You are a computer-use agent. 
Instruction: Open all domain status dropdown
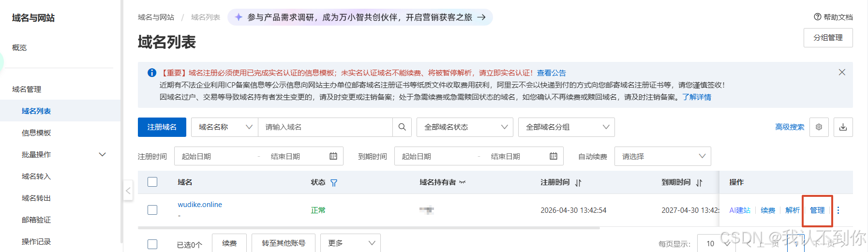465,127
